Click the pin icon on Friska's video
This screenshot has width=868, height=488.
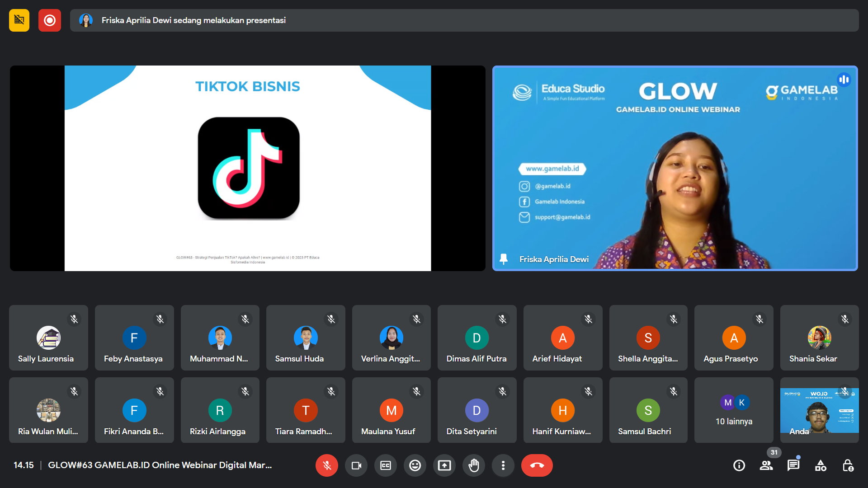[x=504, y=259]
